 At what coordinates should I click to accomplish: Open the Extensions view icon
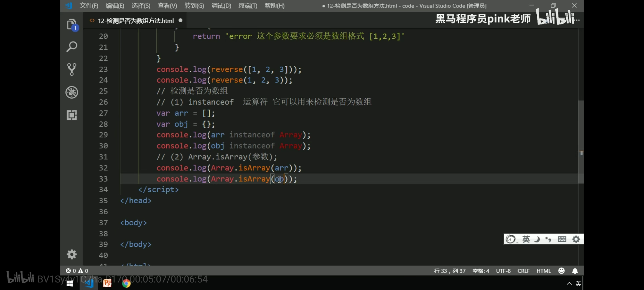coord(72,115)
